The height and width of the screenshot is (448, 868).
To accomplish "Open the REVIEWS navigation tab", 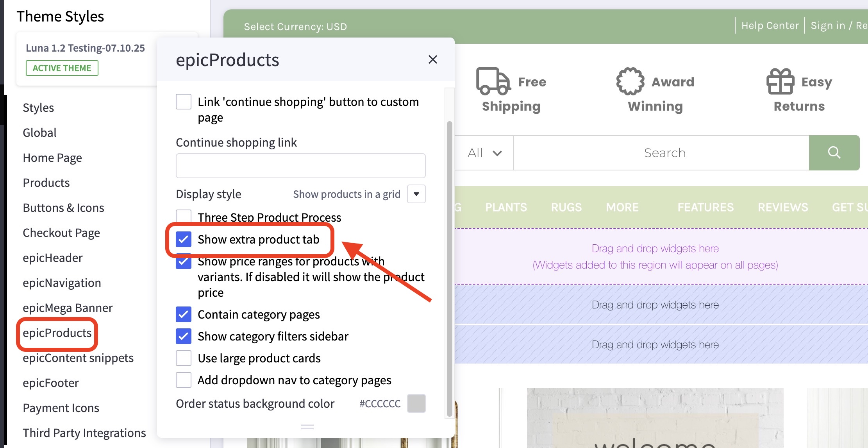I will coord(782,207).
